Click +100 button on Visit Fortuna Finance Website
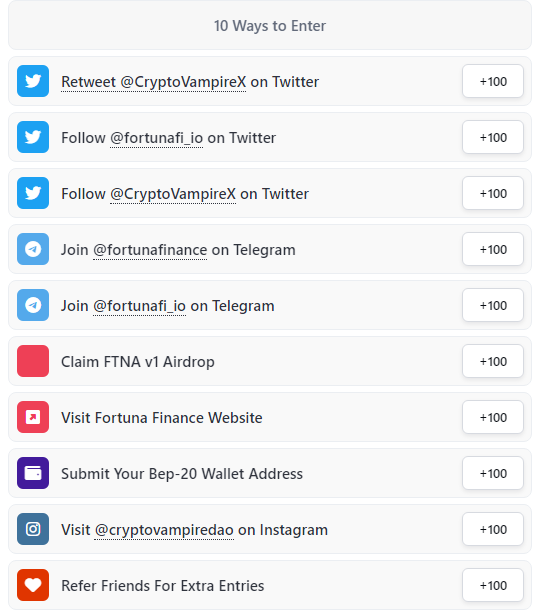540x616 pixels. tap(493, 417)
